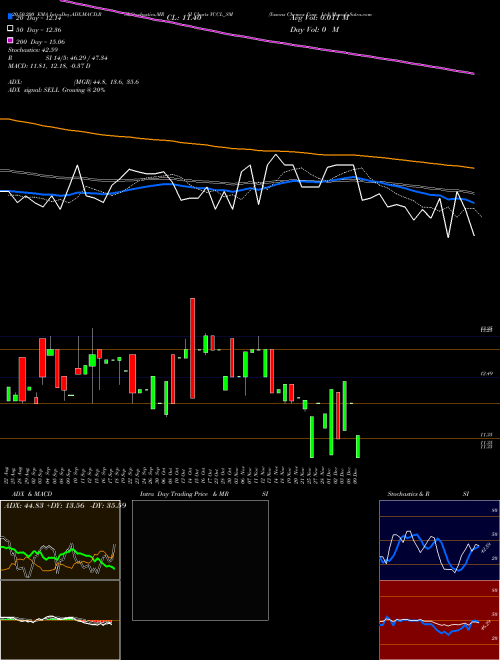Select the '200 Day = 15.06' legend text
Screen dimensions: 500x660
tap(41, 42)
